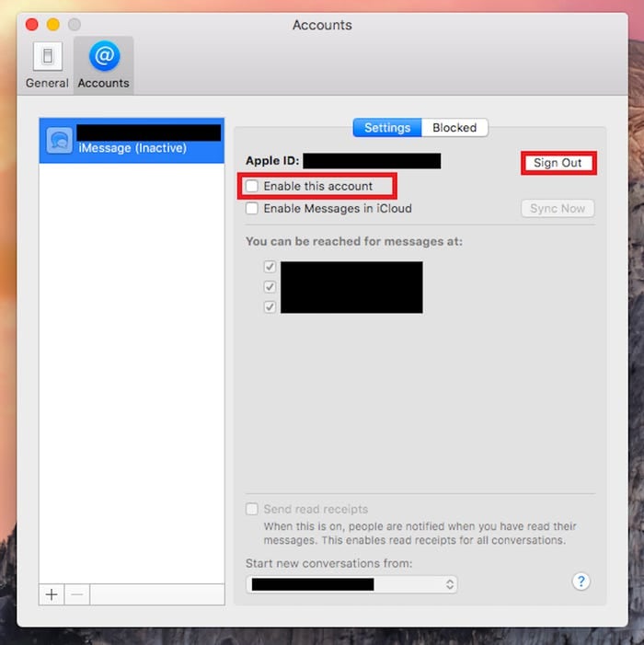
Task: Add an account with plus button
Action: click(52, 594)
